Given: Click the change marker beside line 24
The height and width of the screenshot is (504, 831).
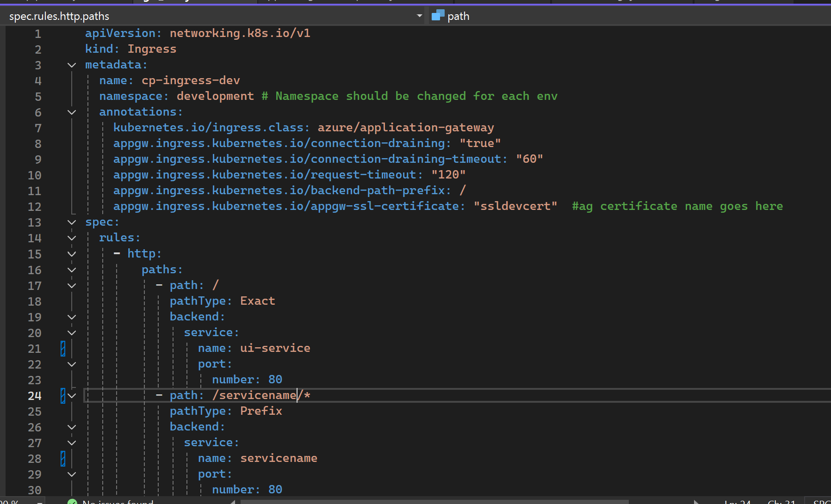Looking at the screenshot, I should (x=63, y=396).
